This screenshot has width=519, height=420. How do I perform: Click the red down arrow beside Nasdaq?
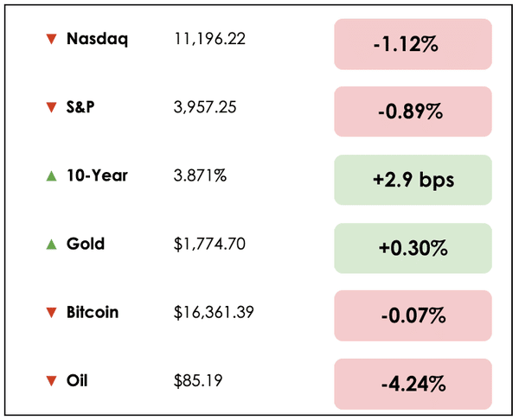51,40
